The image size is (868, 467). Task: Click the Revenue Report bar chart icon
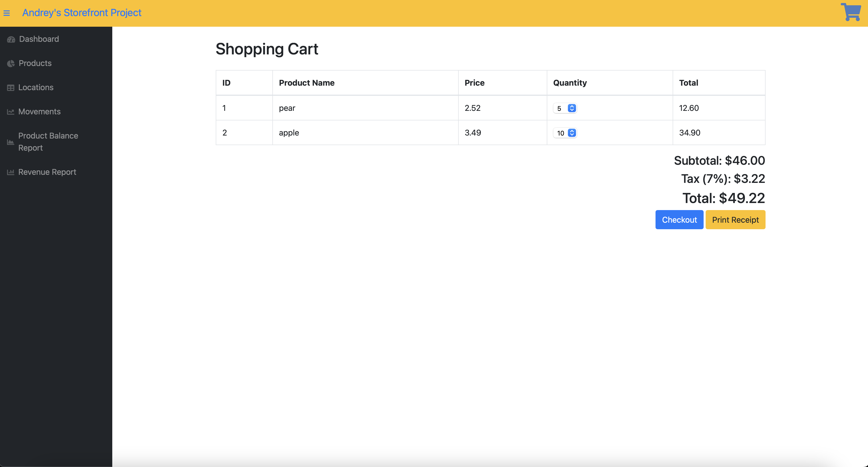11,172
